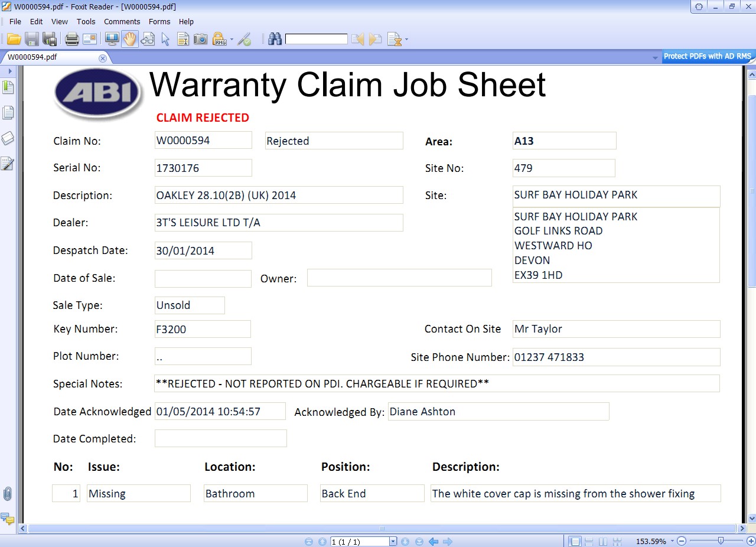The height and width of the screenshot is (547, 756).
Task: Open the Edit menu
Action: [37, 22]
